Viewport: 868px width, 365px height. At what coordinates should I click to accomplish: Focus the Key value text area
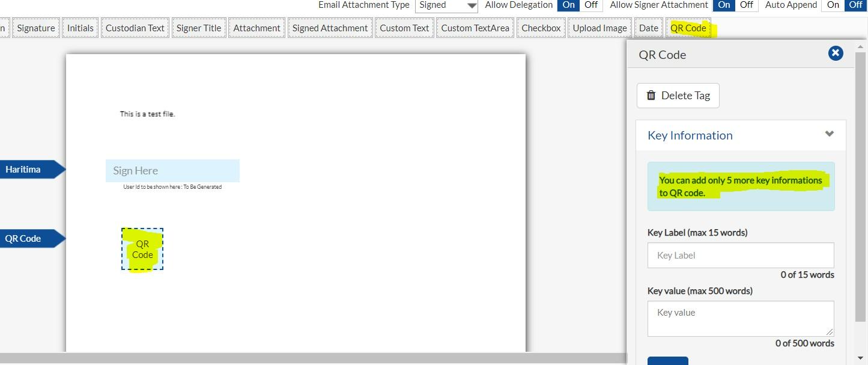[x=741, y=318]
